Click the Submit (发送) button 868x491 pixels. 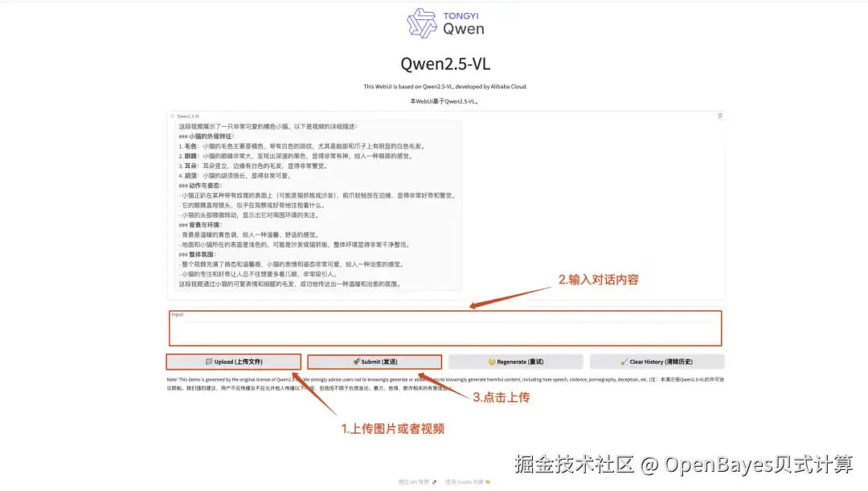(375, 362)
